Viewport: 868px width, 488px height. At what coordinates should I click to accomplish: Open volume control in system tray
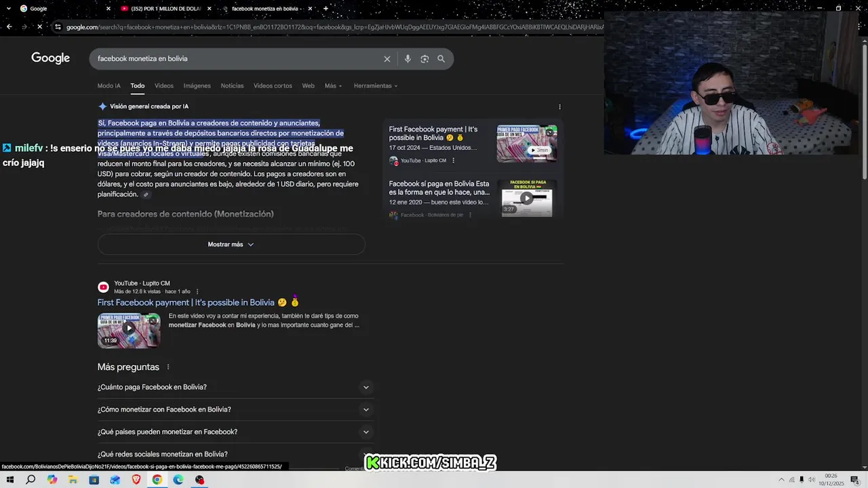(x=812, y=480)
